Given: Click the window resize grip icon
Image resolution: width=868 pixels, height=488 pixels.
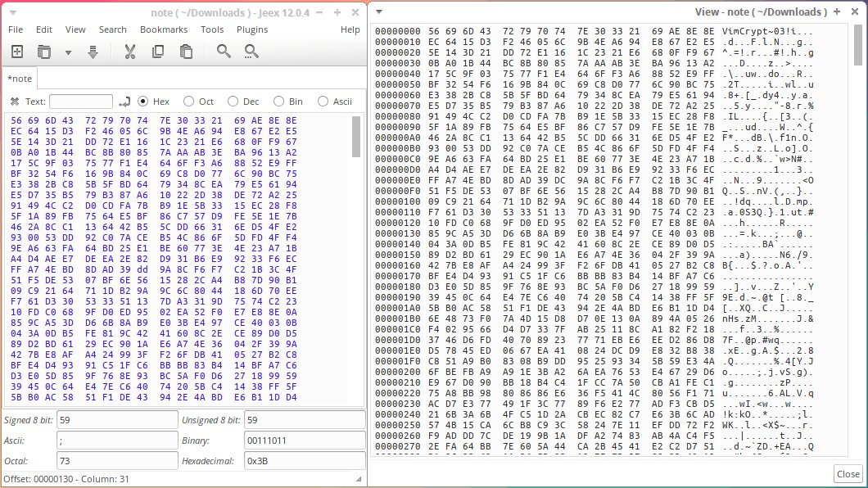Looking at the screenshot, I should 359,479.
